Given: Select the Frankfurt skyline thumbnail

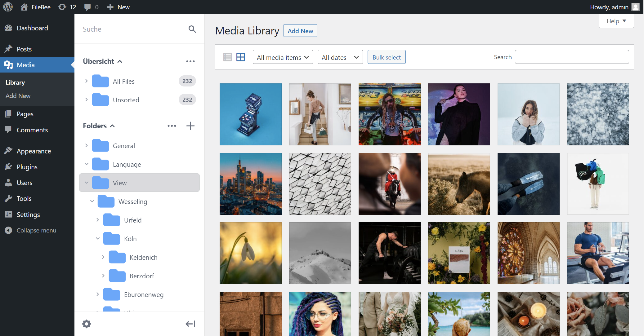Looking at the screenshot, I should point(251,184).
